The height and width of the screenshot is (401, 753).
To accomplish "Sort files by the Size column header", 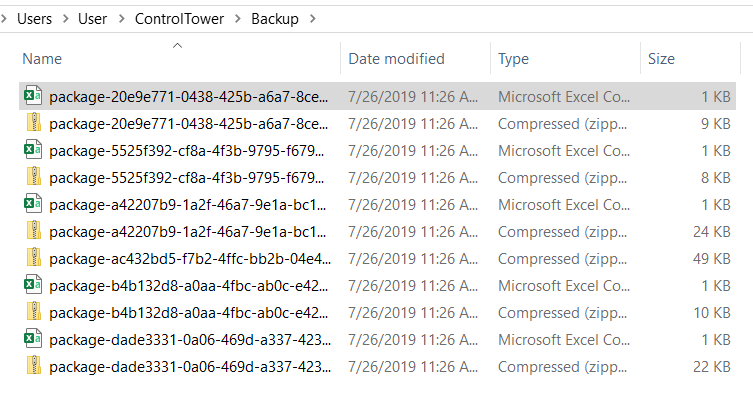I will pyautogui.click(x=661, y=59).
